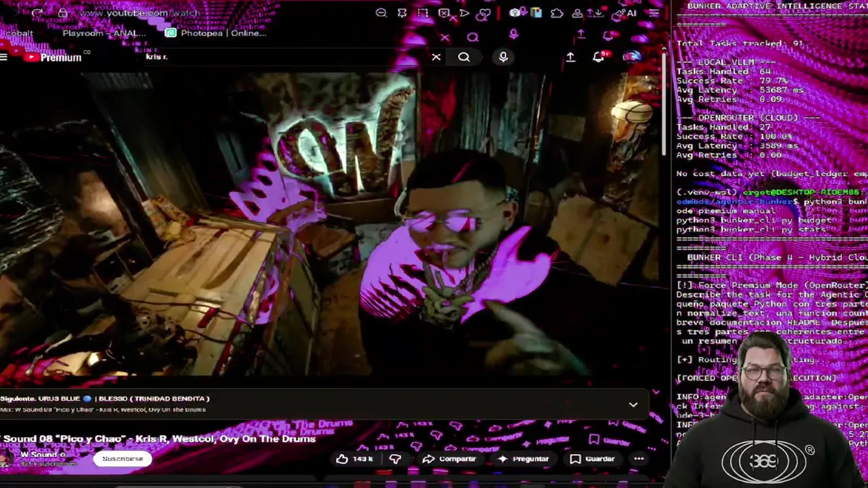Open YouTube notifications bell
This screenshot has width=868, height=488.
(x=599, y=57)
